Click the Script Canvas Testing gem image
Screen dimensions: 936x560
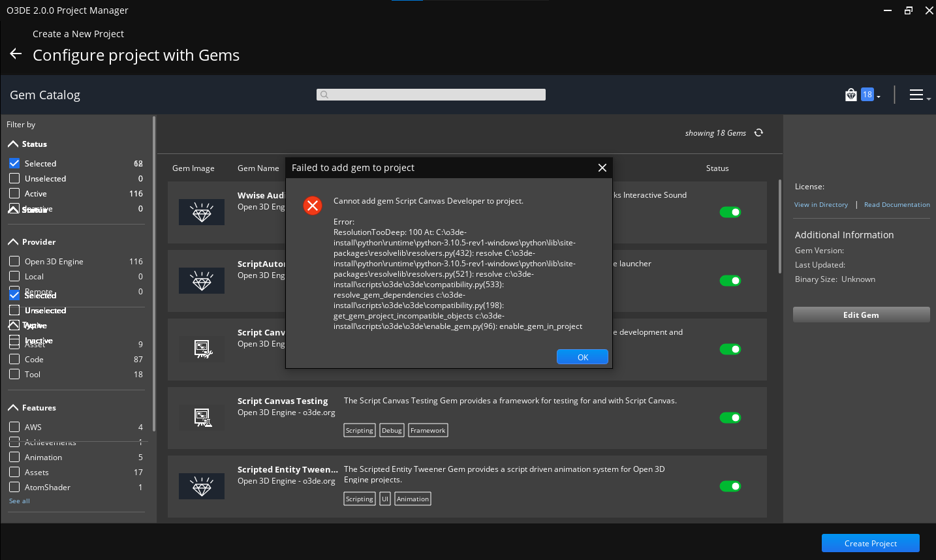pyautogui.click(x=202, y=417)
